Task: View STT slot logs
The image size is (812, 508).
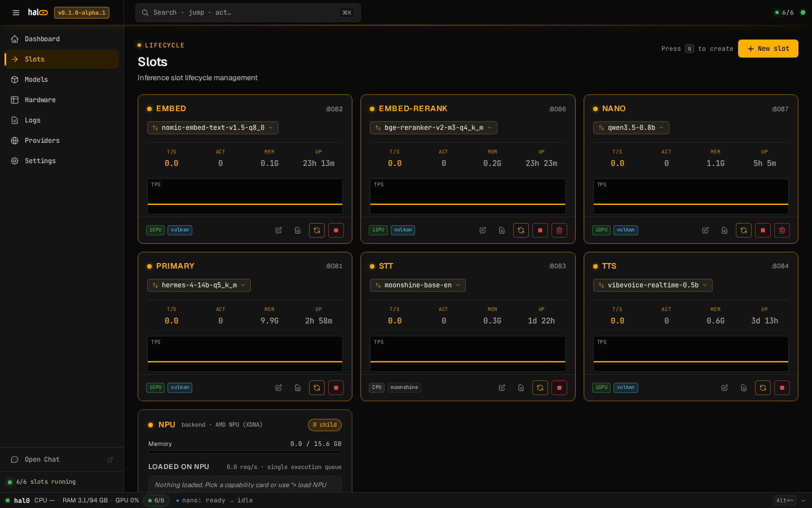Action: pos(521,388)
